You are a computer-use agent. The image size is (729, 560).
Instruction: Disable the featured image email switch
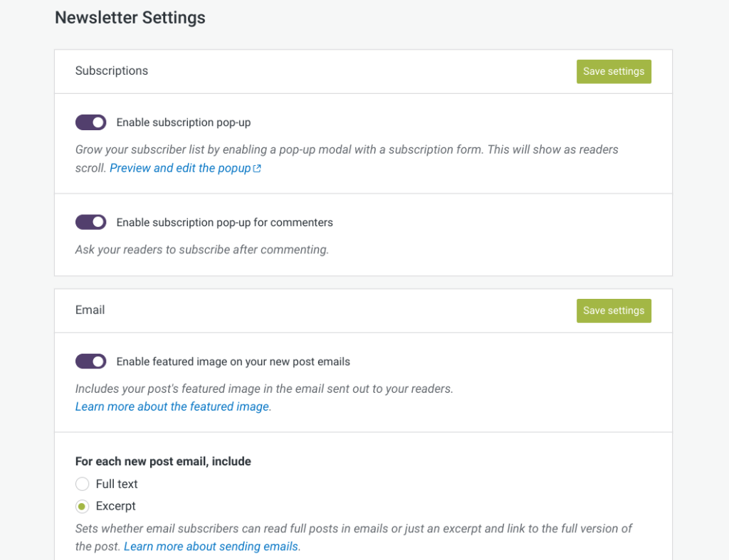90,361
